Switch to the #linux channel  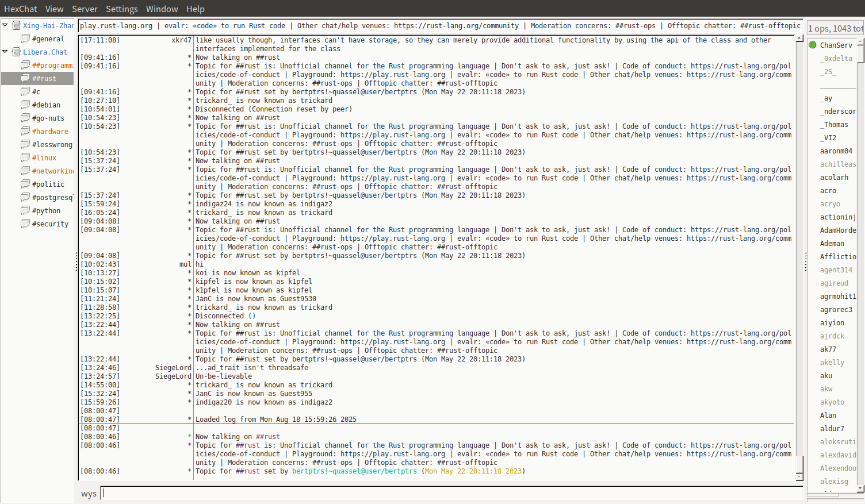(x=44, y=158)
